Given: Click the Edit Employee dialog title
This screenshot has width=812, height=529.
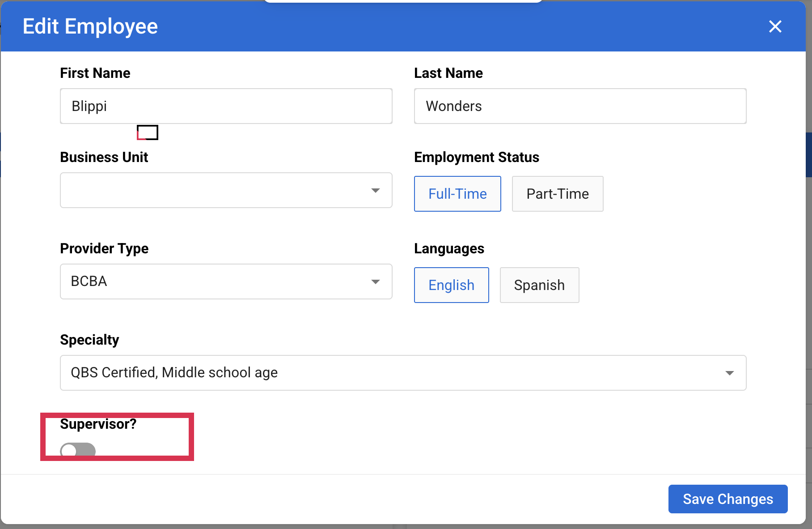Looking at the screenshot, I should (90, 26).
